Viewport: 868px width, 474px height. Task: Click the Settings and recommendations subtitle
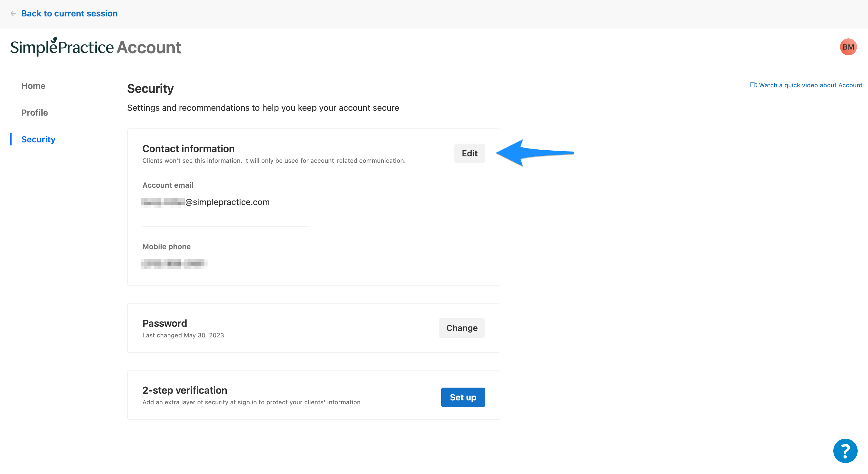pos(263,108)
